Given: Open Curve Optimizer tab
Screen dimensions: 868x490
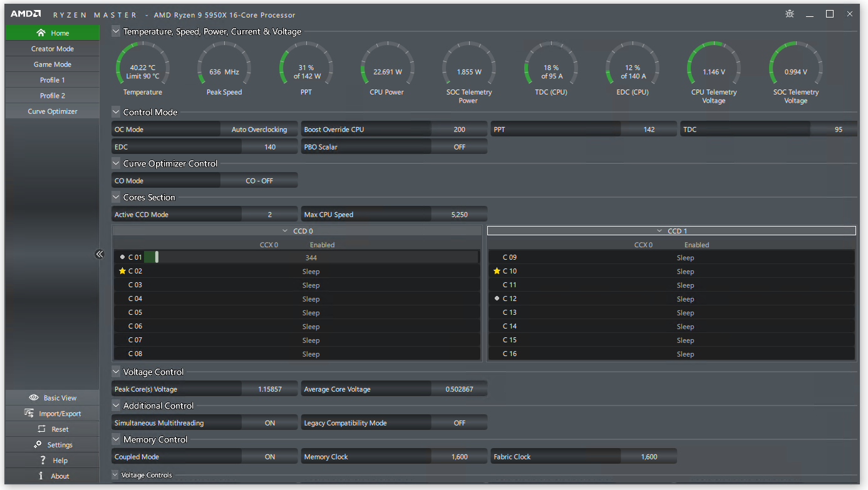Looking at the screenshot, I should [x=53, y=111].
